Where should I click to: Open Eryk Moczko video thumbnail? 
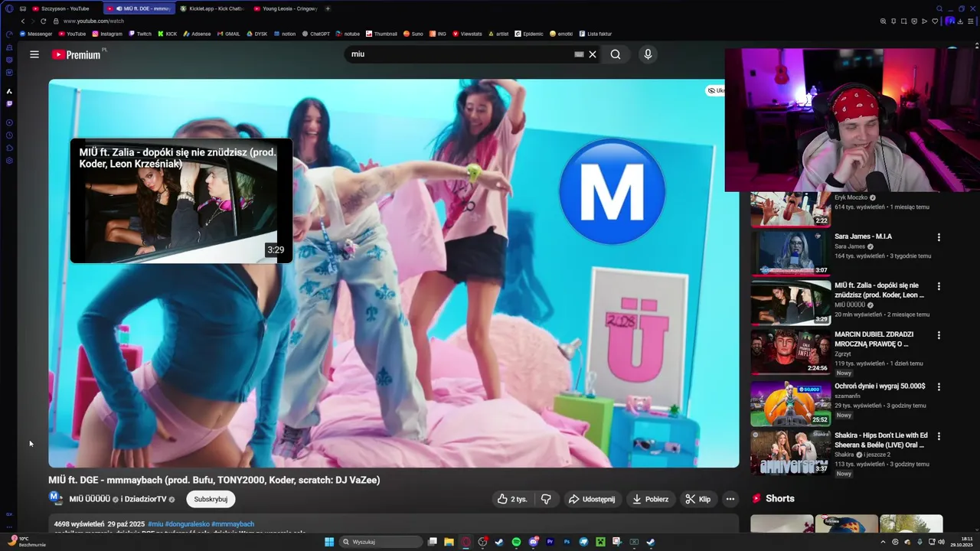[790, 209]
